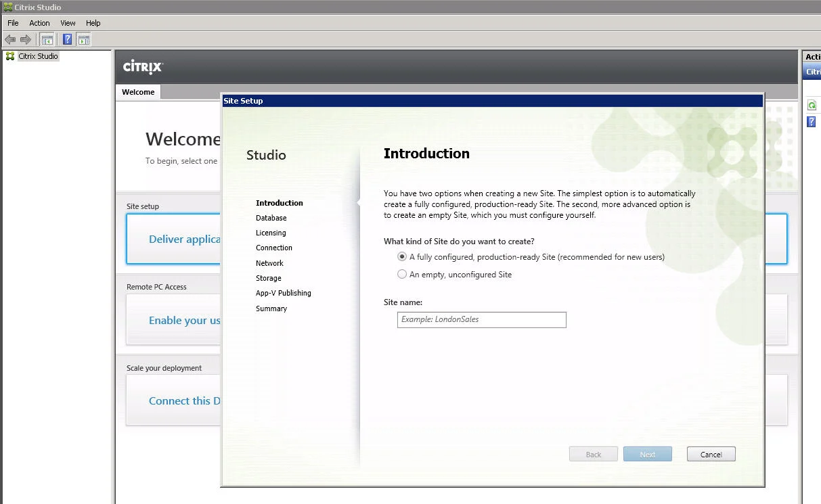Open the View menu

pyautogui.click(x=68, y=23)
